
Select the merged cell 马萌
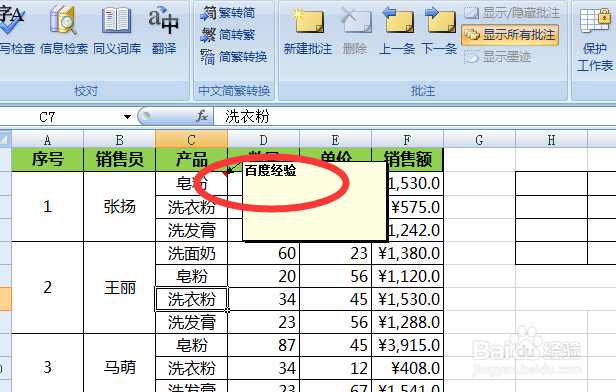pyautogui.click(x=119, y=368)
